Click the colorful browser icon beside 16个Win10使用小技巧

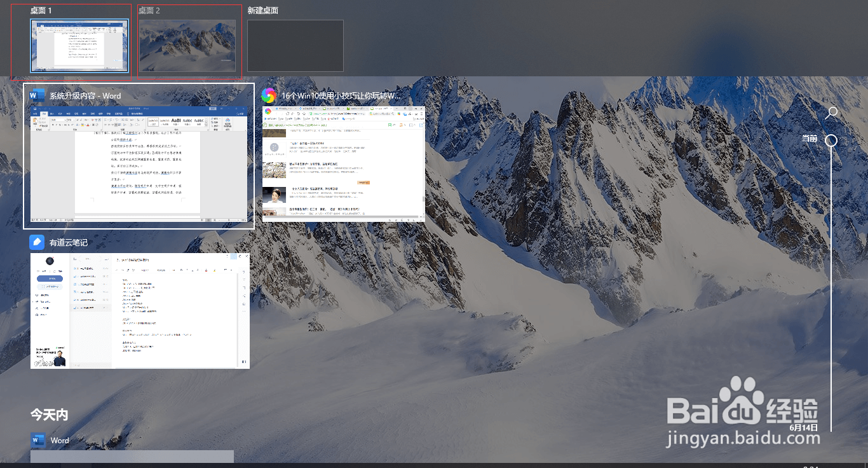click(x=269, y=96)
